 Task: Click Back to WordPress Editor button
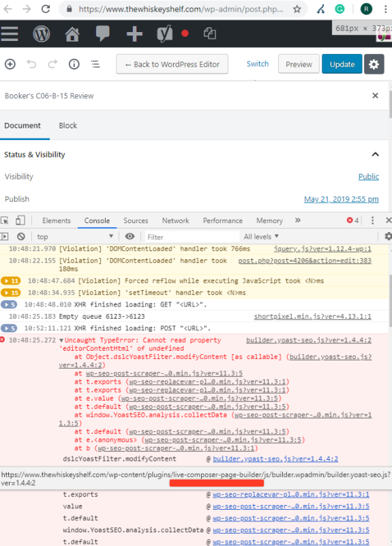[x=172, y=64]
